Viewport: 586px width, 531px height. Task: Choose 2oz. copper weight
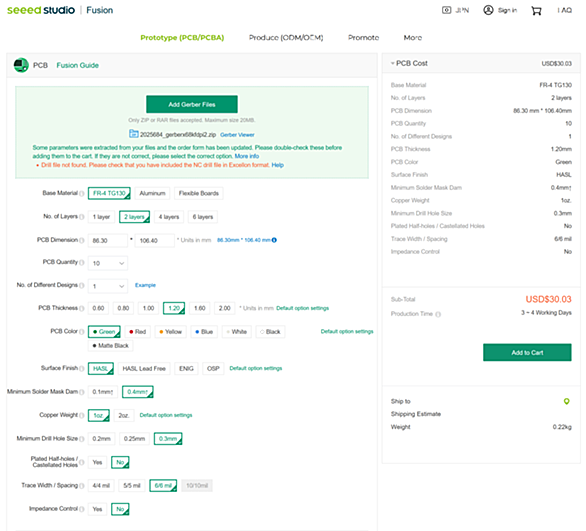point(124,416)
